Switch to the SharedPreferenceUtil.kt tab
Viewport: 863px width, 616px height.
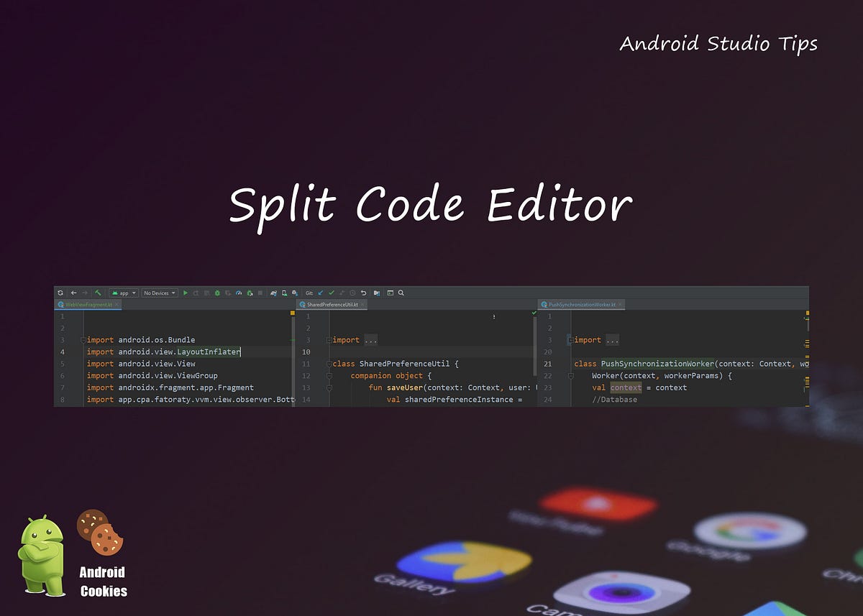(332, 304)
